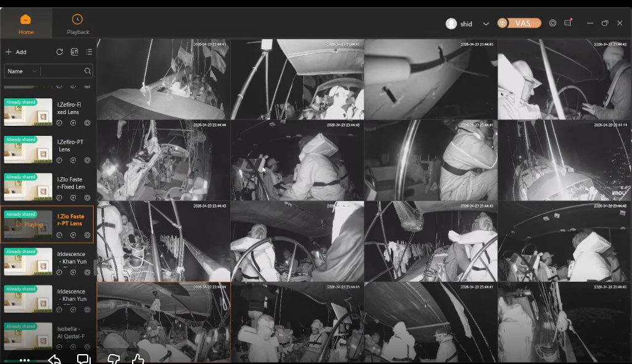The height and width of the screenshot is (364, 632).
Task: Refresh the device list
Action: pyautogui.click(x=60, y=52)
